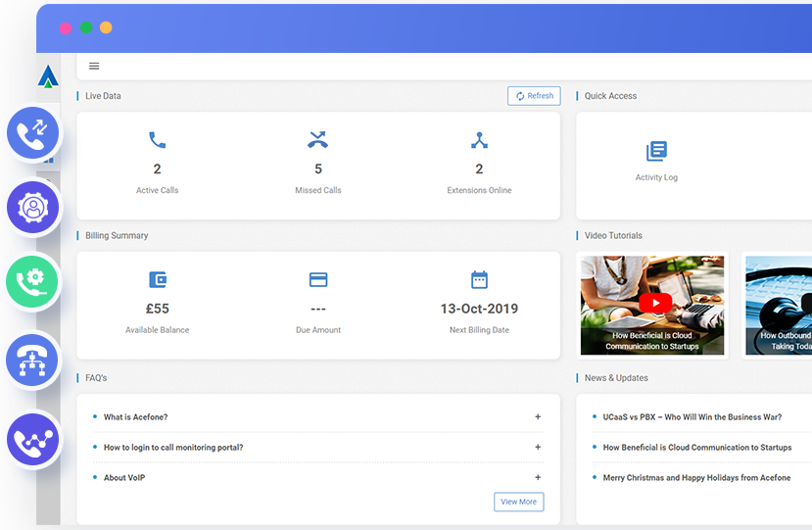Click the Video Tutorials heading
The width and height of the screenshot is (812, 530).
(613, 235)
